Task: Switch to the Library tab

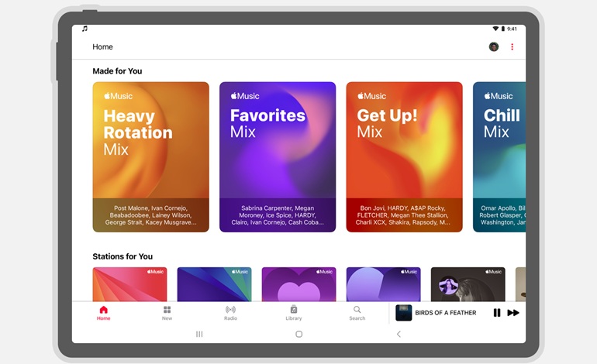Action: (x=294, y=313)
